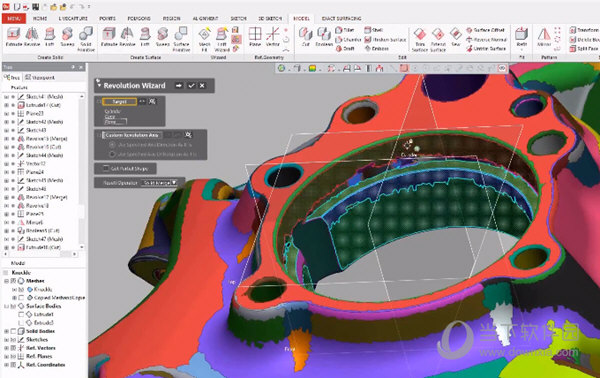Click the Reverse Normal tool
The width and height of the screenshot is (600, 378).
coord(486,39)
